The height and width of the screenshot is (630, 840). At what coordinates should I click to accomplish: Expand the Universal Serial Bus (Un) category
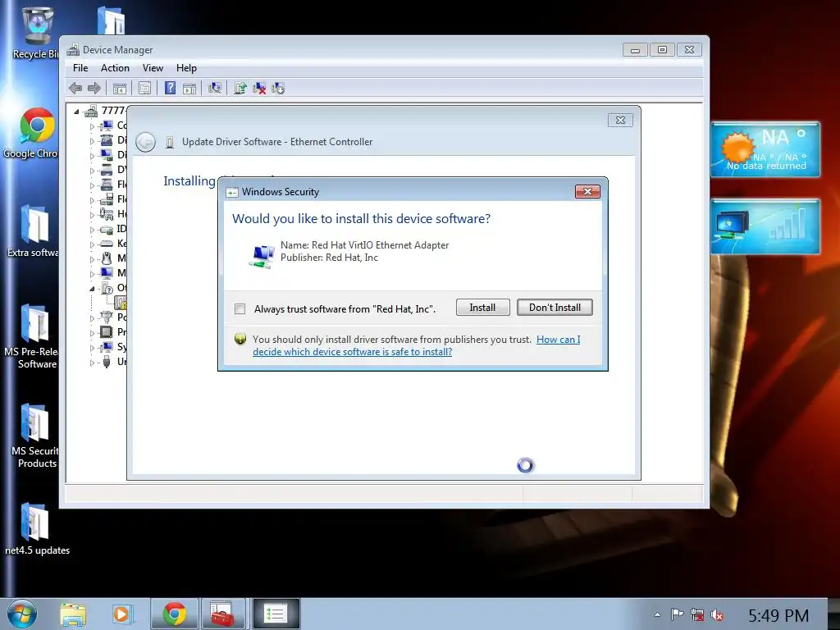(92, 363)
